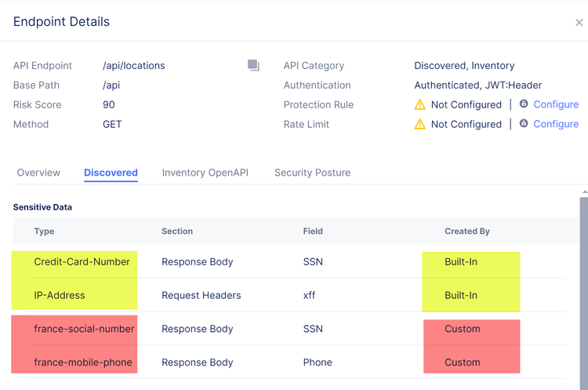588x390 pixels.
Task: Click lock icon beside Rate Limit Configure
Action: click(524, 124)
